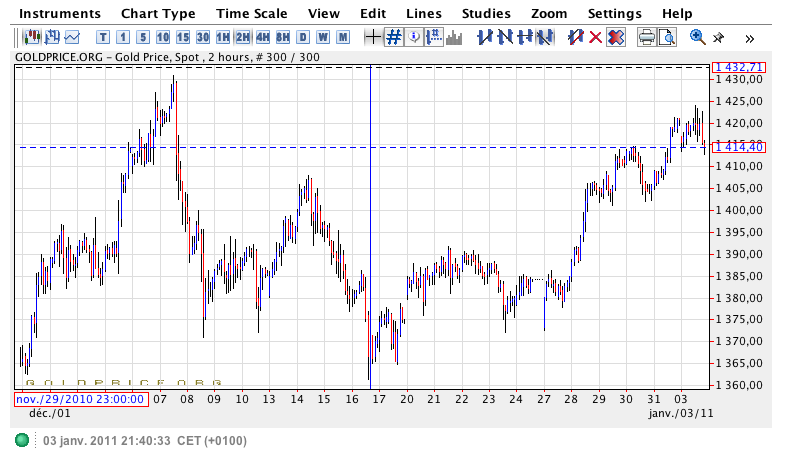This screenshot has height=453, width=796.
Task: Click the red X delete line icon
Action: click(x=595, y=38)
